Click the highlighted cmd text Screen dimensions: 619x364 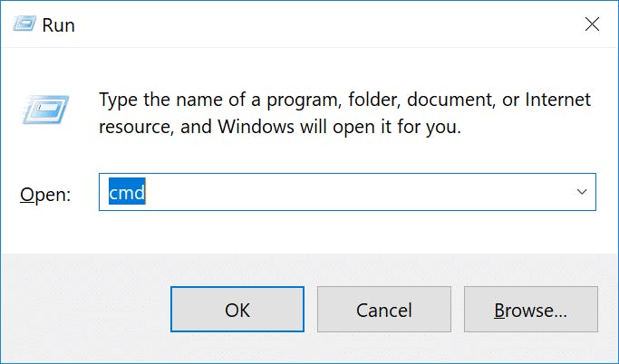127,192
